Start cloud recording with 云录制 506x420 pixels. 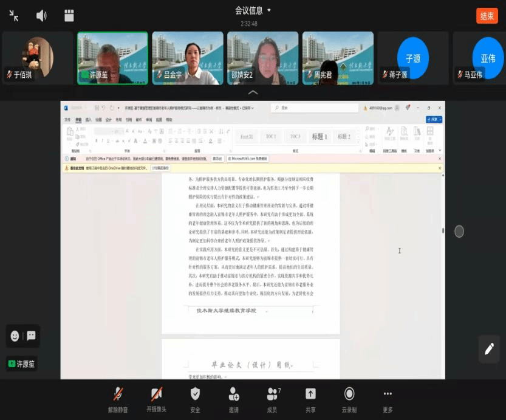349,399
